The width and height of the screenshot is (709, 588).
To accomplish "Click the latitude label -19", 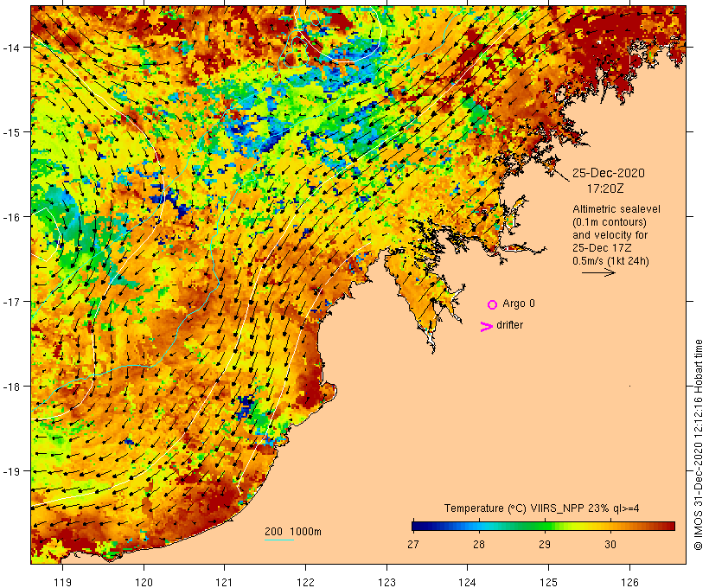I will coord(11,471).
